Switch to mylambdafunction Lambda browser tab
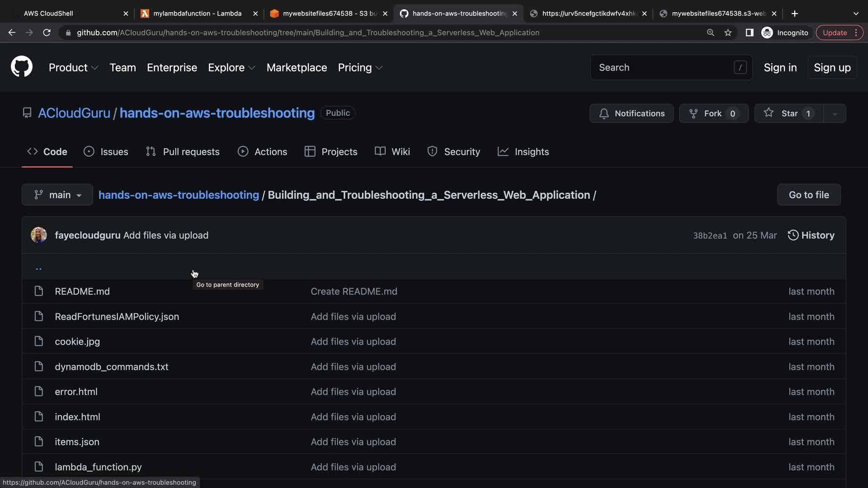 [x=197, y=14]
